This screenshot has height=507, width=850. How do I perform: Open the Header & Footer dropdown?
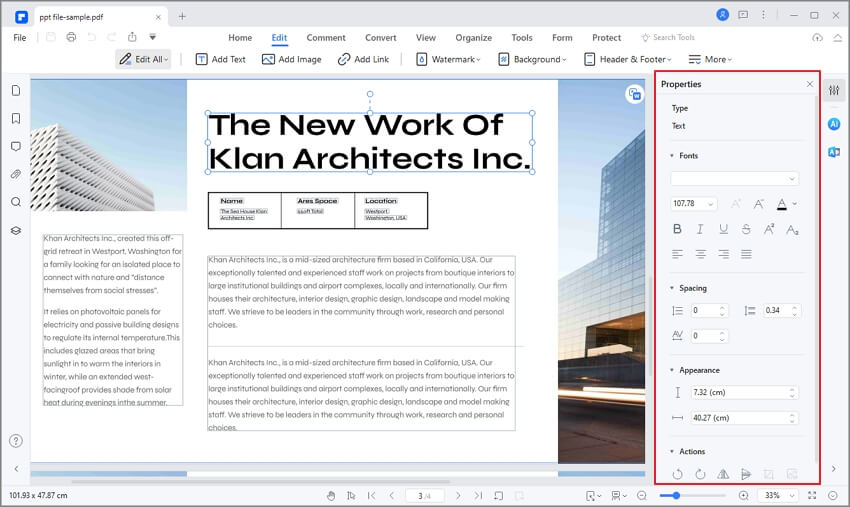coord(628,59)
